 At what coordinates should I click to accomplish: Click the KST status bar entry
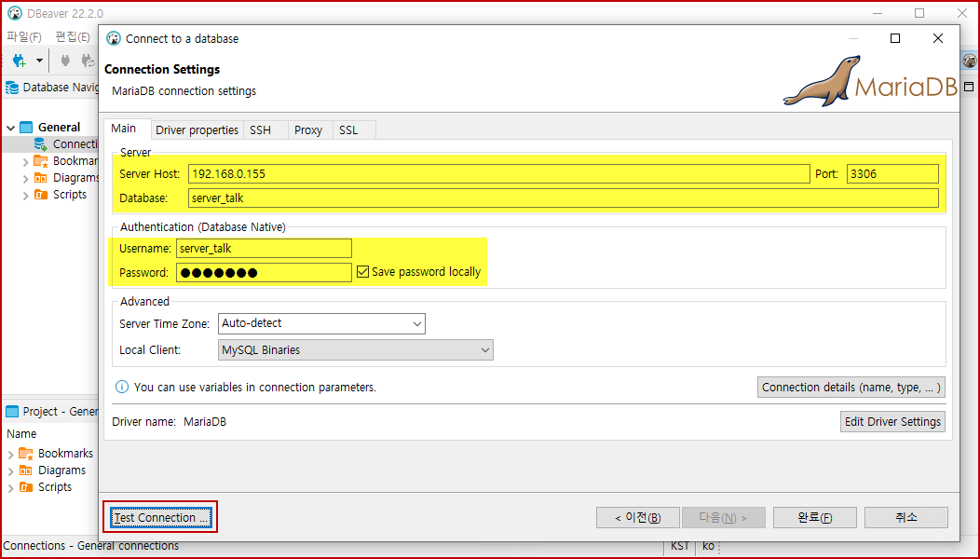680,546
